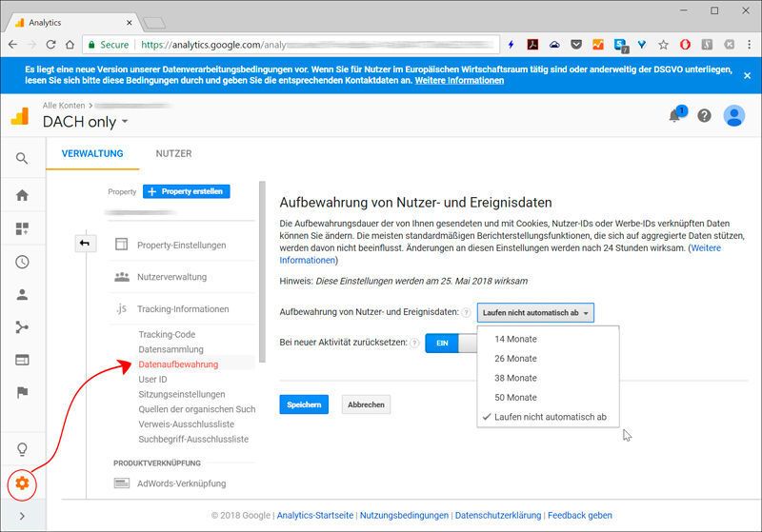The height and width of the screenshot is (532, 762).
Task: Click browser home button
Action: (x=70, y=45)
